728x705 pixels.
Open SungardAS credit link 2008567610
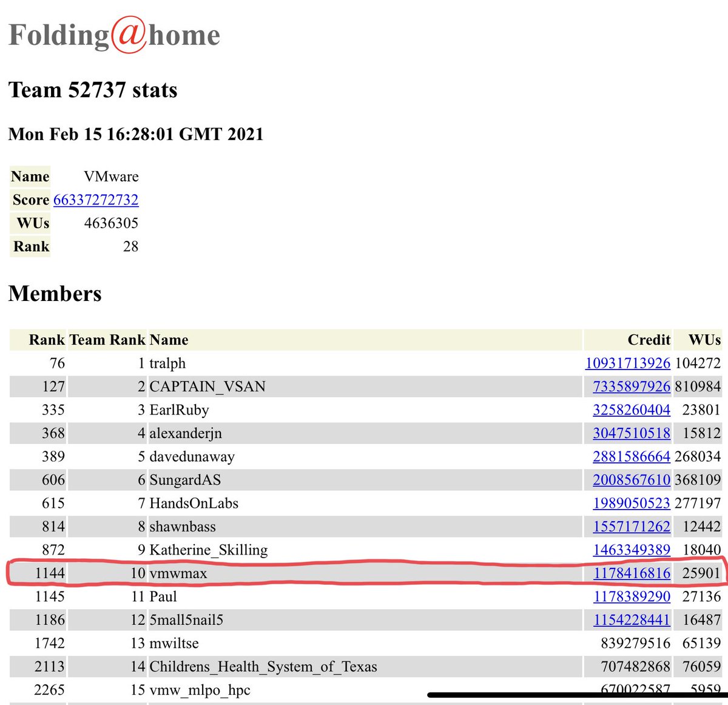[632, 480]
